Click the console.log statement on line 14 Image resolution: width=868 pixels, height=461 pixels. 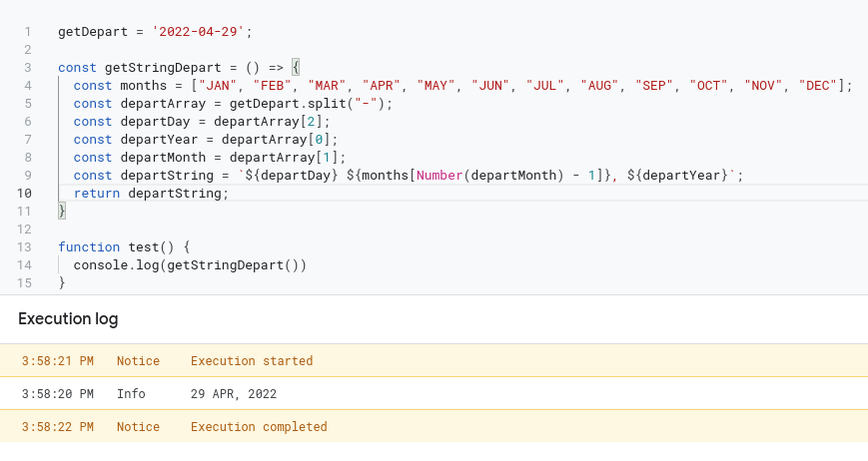tap(190, 265)
